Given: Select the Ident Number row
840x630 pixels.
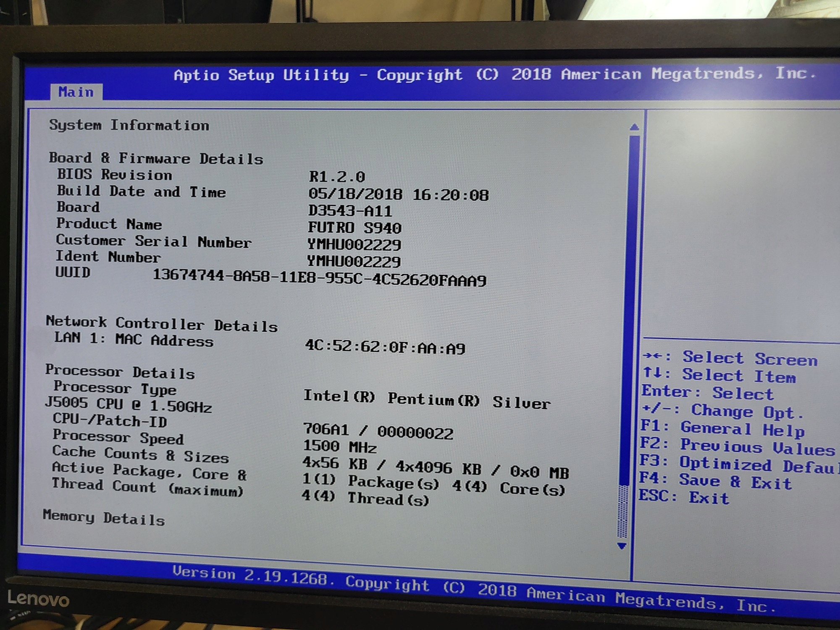Looking at the screenshot, I should pos(108,257).
